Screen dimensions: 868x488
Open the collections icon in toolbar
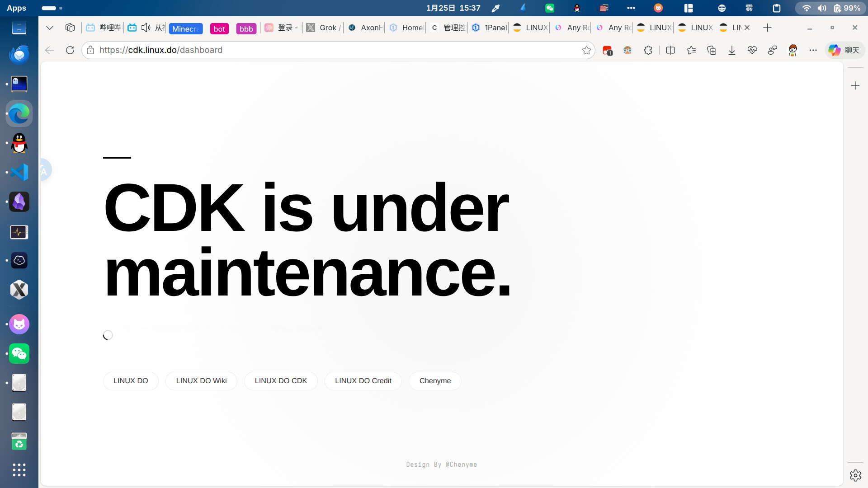[x=712, y=50]
